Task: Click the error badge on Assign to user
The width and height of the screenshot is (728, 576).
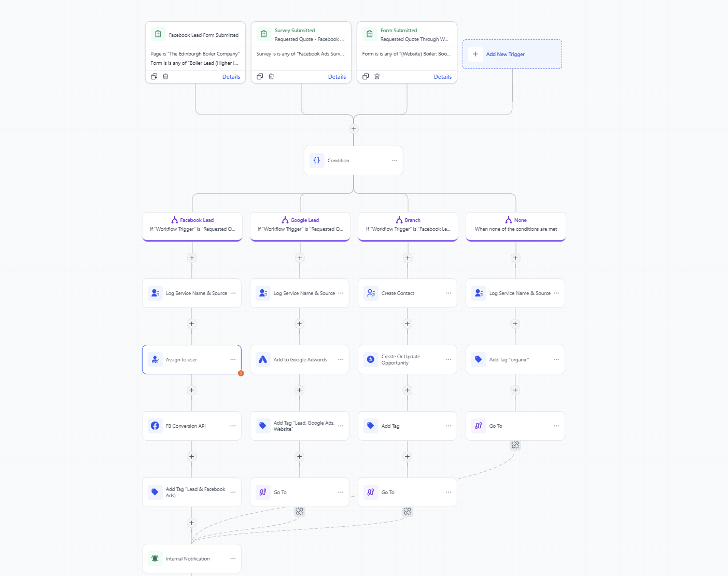Action: [241, 373]
